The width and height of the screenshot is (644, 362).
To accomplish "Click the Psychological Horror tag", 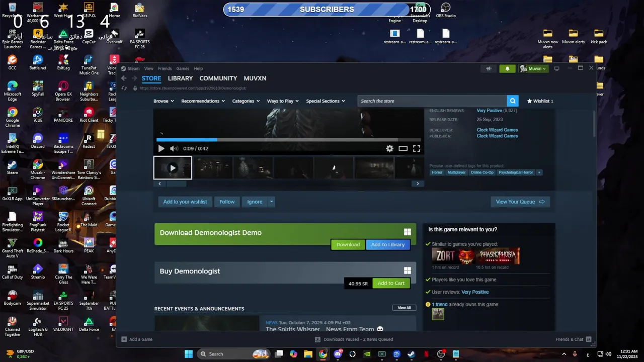I will click(x=516, y=172).
